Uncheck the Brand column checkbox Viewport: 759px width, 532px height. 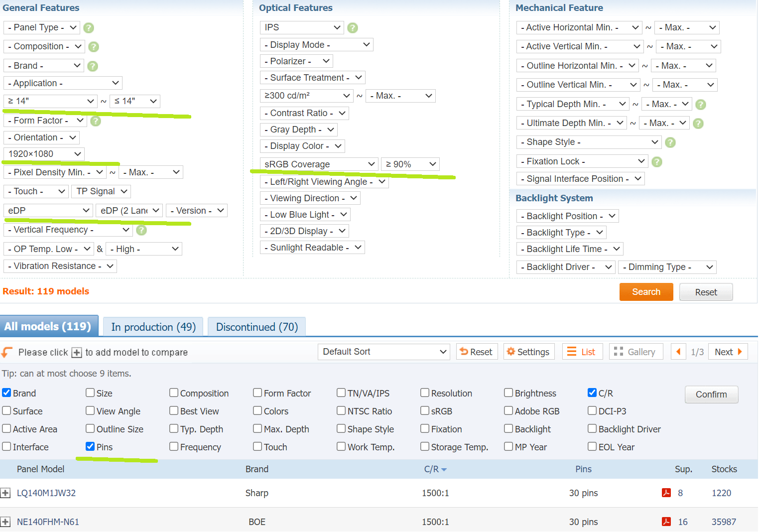[x=7, y=393]
